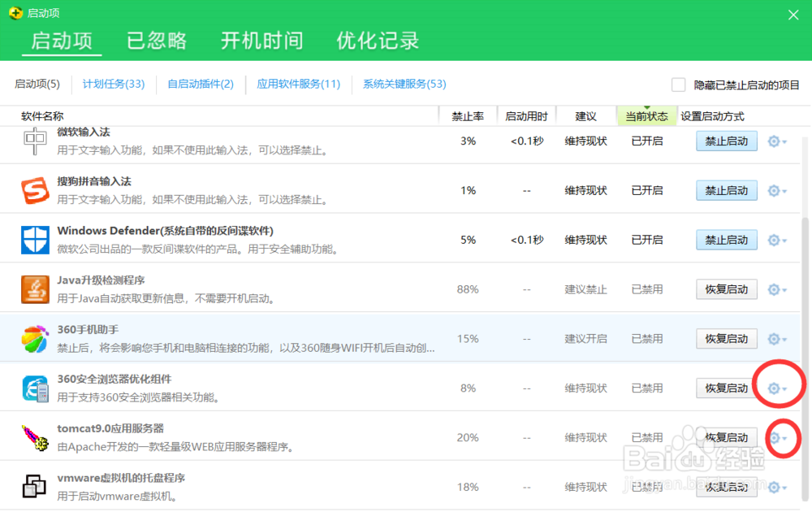Viewport: 812px width, 512px height.
Task: Sort by the 建议 column header
Action: coord(585,116)
